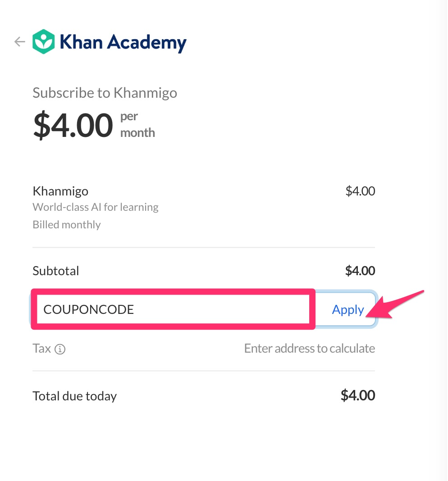Click the back arrow icon

(20, 42)
